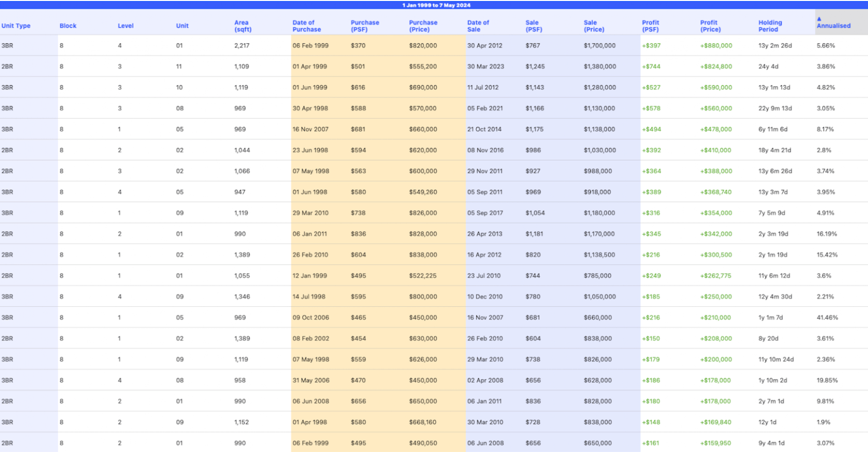868x452 pixels.
Task: Click the profit value +$368,740
Action: coord(716,192)
